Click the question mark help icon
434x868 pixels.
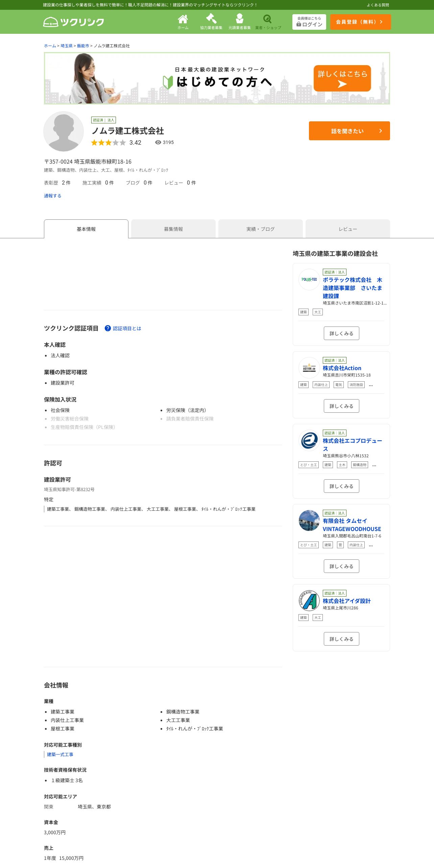108,328
